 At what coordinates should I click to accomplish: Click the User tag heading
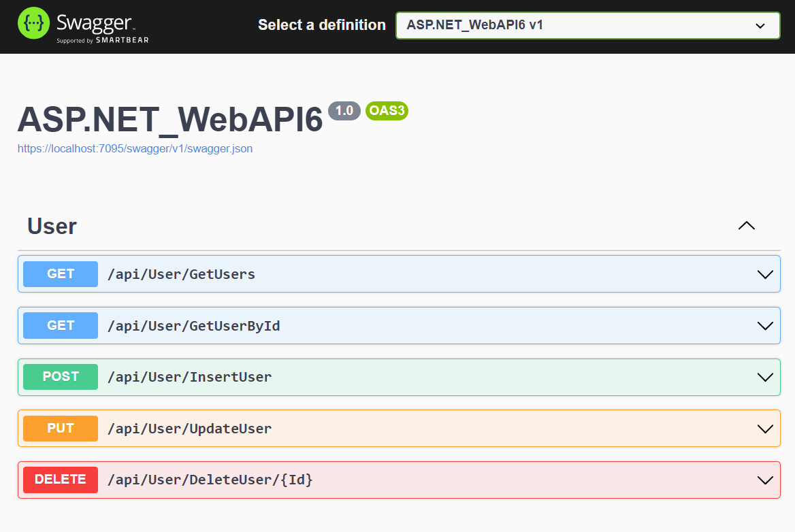tap(52, 226)
